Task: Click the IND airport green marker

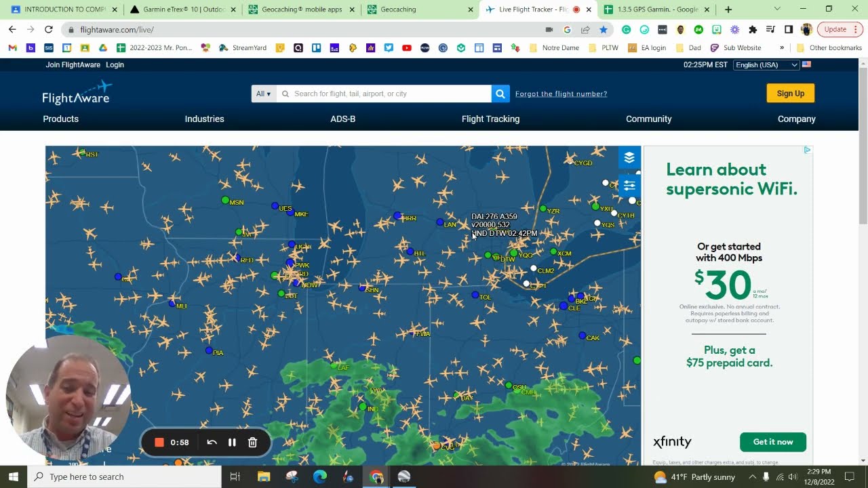Action: [x=363, y=407]
